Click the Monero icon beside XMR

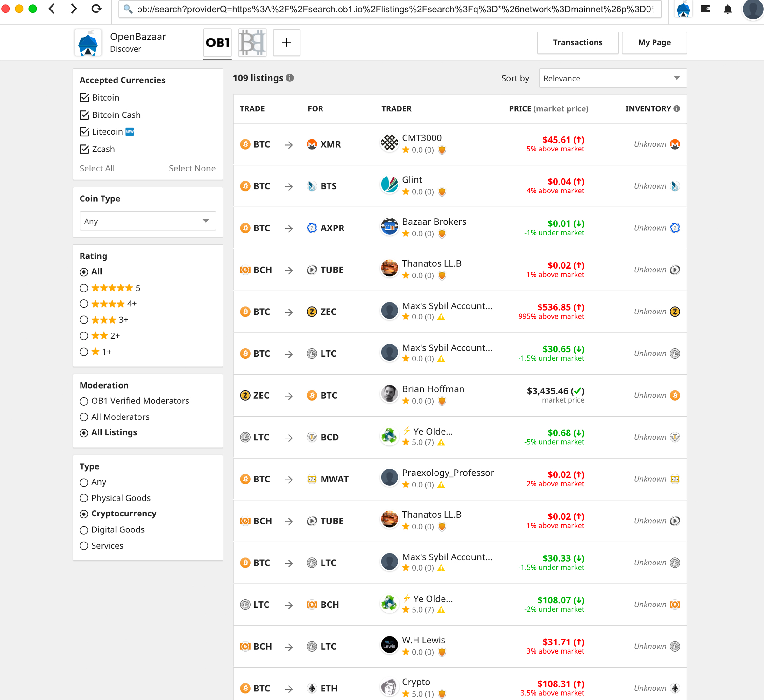point(312,144)
